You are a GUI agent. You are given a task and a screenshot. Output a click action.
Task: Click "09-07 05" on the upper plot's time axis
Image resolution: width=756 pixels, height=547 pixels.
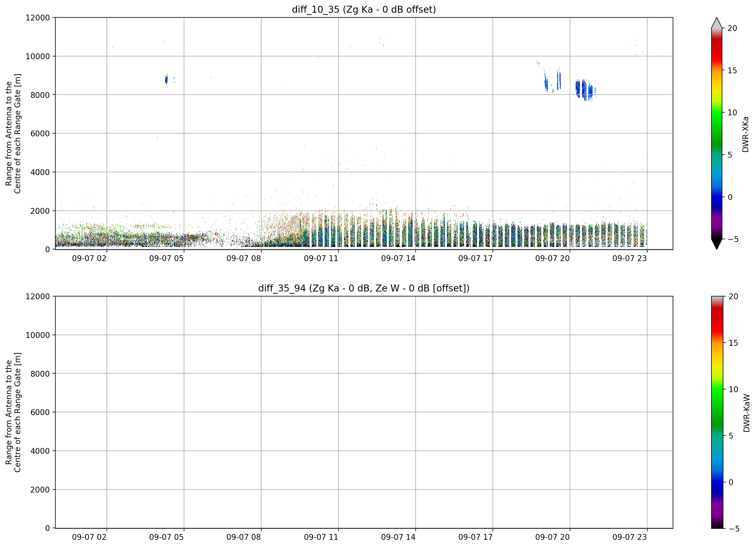click(166, 259)
